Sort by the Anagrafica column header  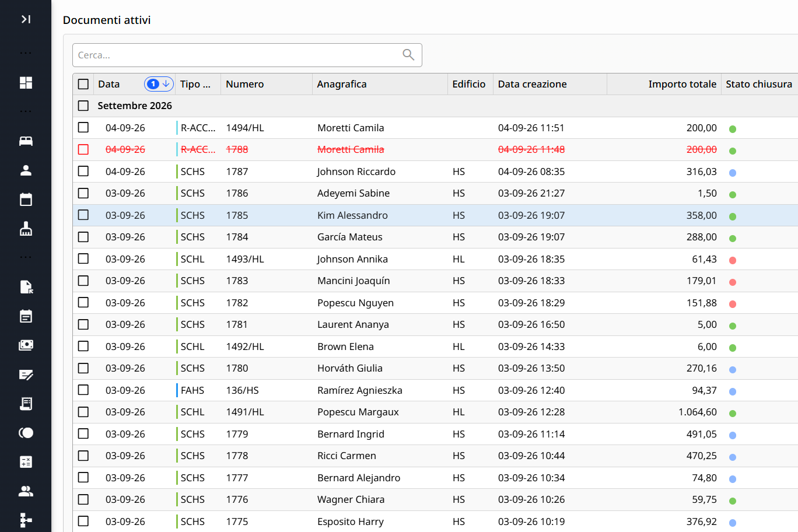pos(342,84)
